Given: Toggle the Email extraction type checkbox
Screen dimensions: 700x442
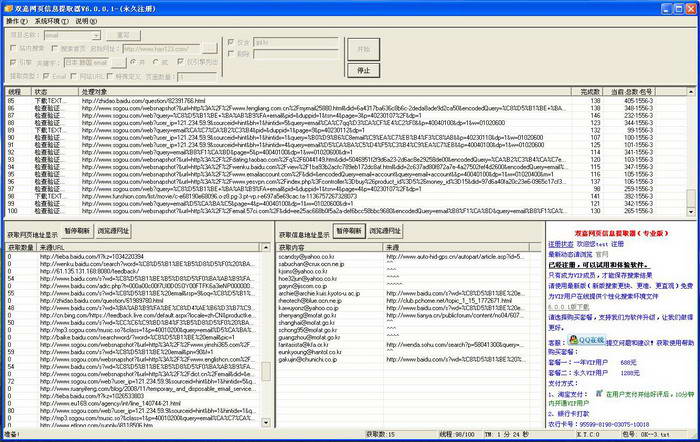Looking at the screenshot, I should (46, 76).
